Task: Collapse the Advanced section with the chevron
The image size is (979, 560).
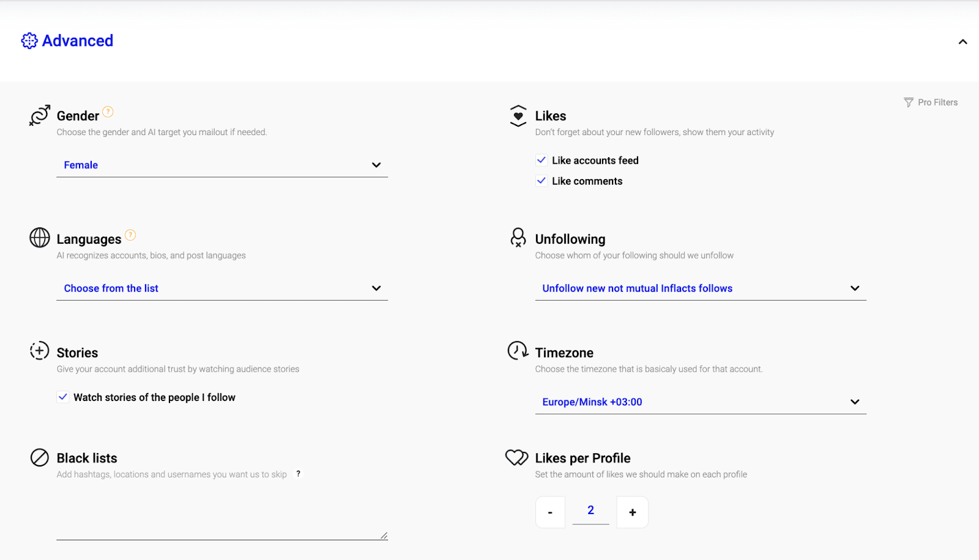Action: [x=962, y=42]
